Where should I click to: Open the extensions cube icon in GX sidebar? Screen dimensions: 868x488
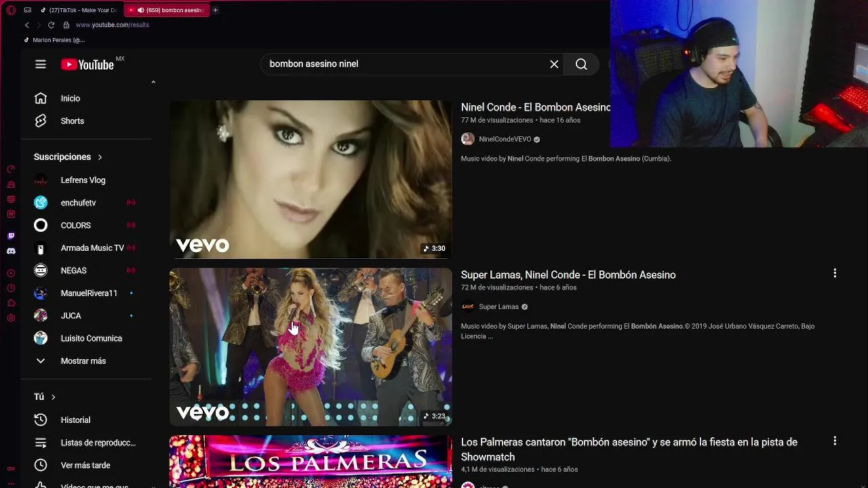[x=11, y=303]
